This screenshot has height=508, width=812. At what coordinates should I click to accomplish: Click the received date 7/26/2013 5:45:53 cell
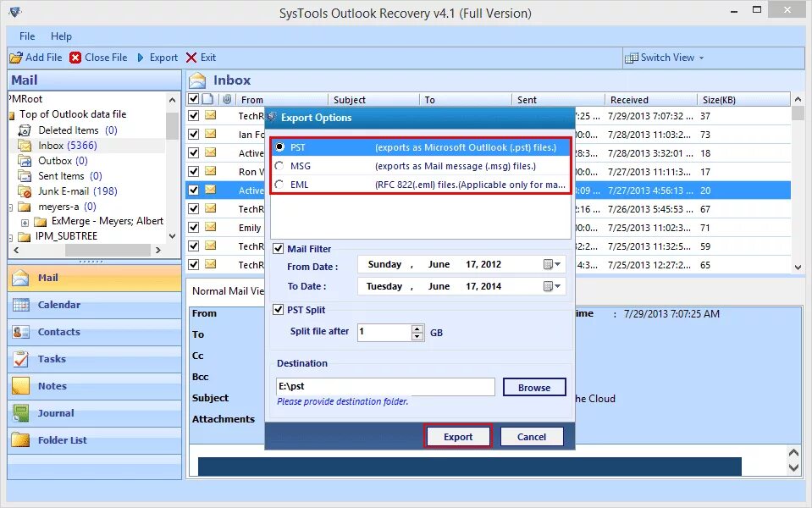[650, 209]
